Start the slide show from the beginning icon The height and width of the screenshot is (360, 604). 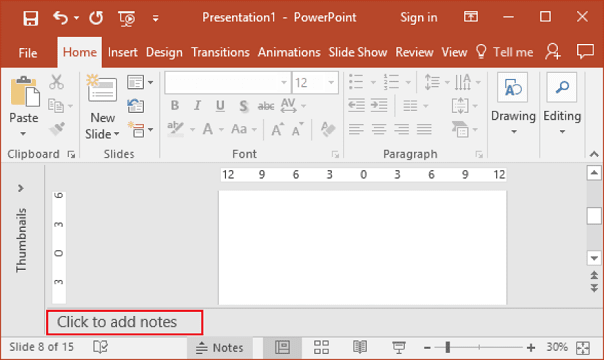[127, 18]
